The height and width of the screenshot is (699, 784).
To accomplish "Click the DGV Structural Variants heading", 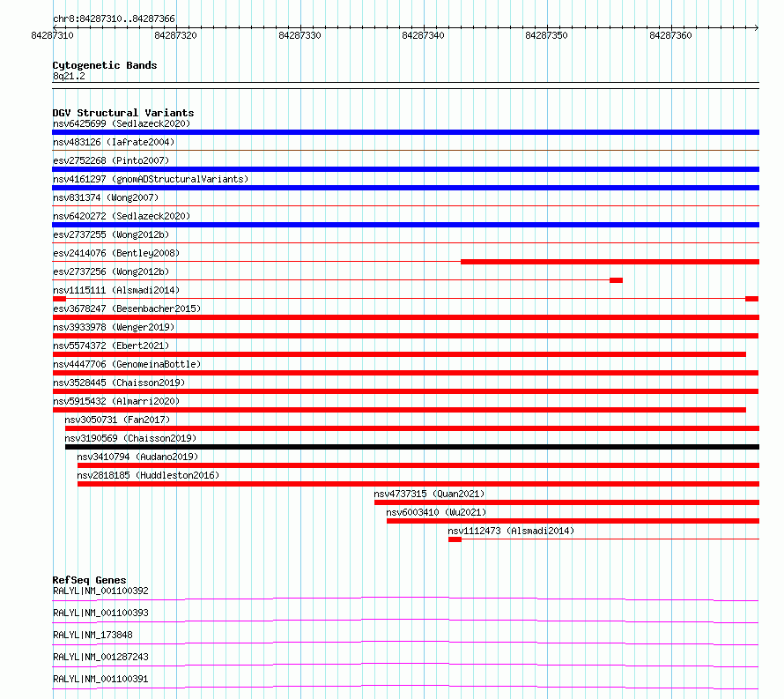I will [123, 113].
